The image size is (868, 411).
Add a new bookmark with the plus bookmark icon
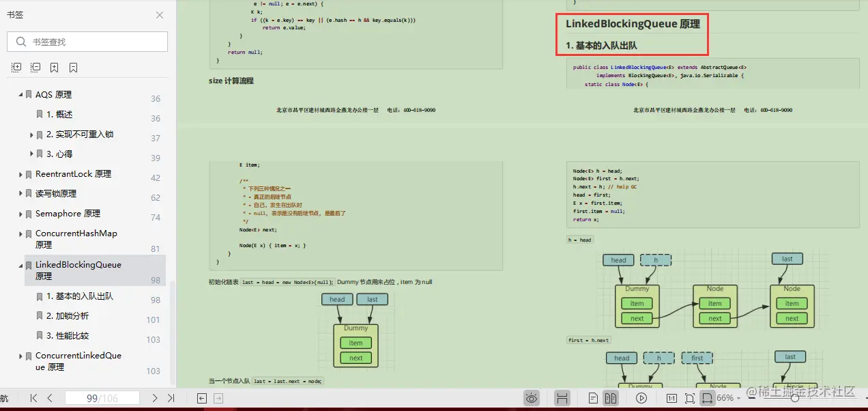pos(54,68)
